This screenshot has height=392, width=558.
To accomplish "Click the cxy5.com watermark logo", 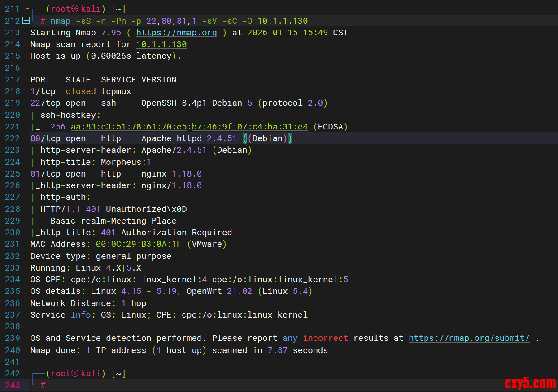I will 530,383.
